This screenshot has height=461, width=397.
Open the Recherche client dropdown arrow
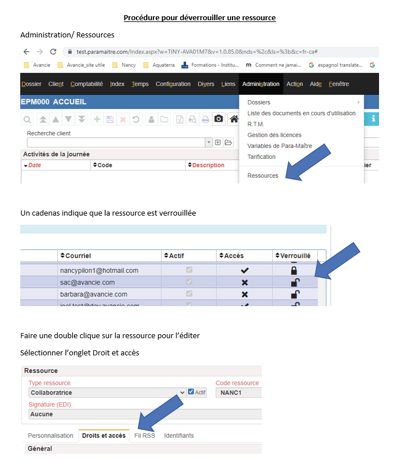pyautogui.click(x=209, y=142)
